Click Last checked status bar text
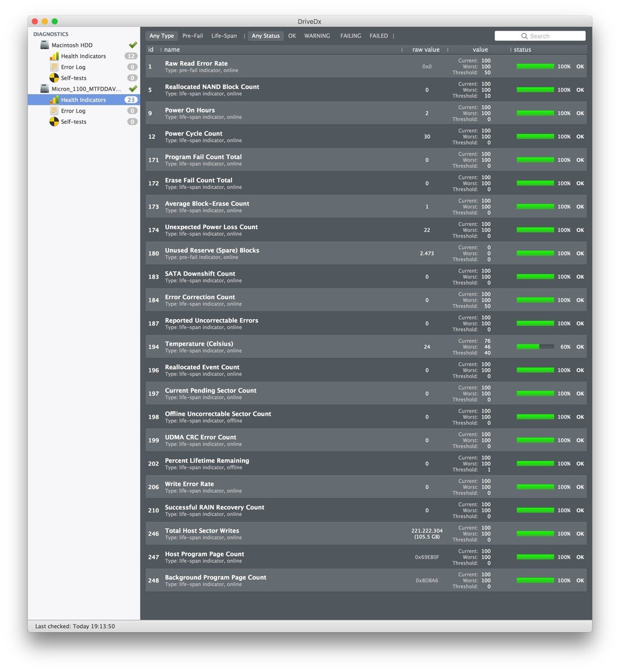 (x=75, y=626)
